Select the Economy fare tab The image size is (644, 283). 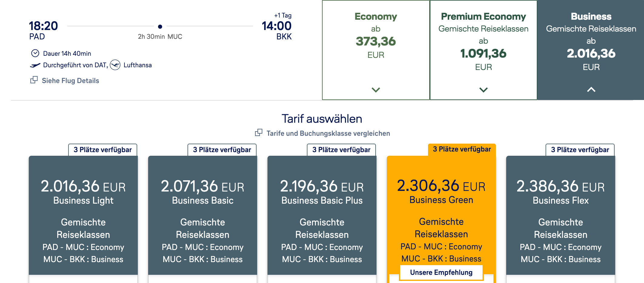pyautogui.click(x=376, y=50)
